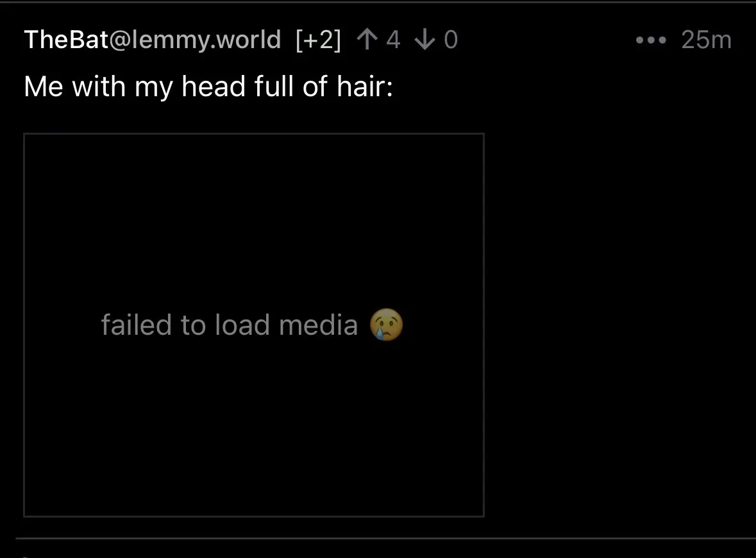Open the three-dot more options menu
Screen dimensions: 756x558
(651, 40)
